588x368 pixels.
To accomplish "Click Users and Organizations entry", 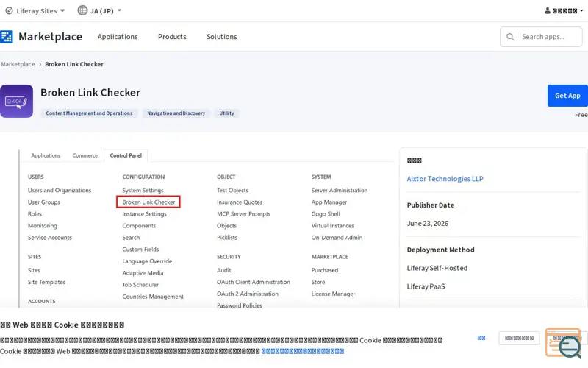I will point(60,191).
